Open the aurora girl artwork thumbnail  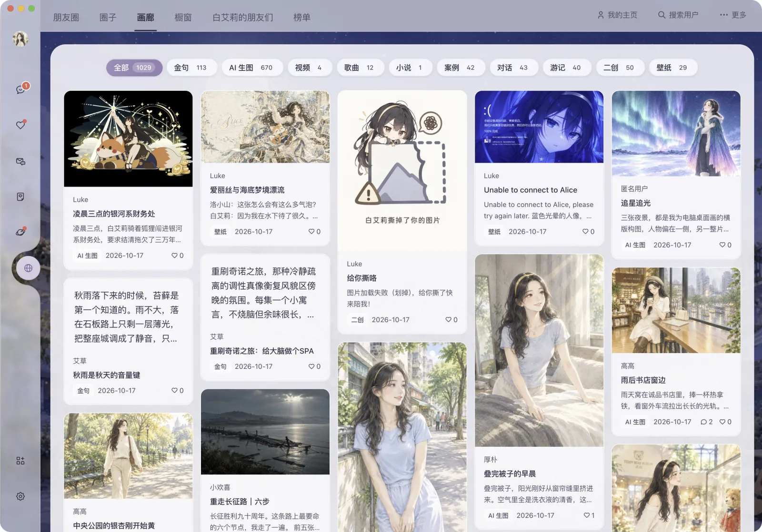pos(676,133)
